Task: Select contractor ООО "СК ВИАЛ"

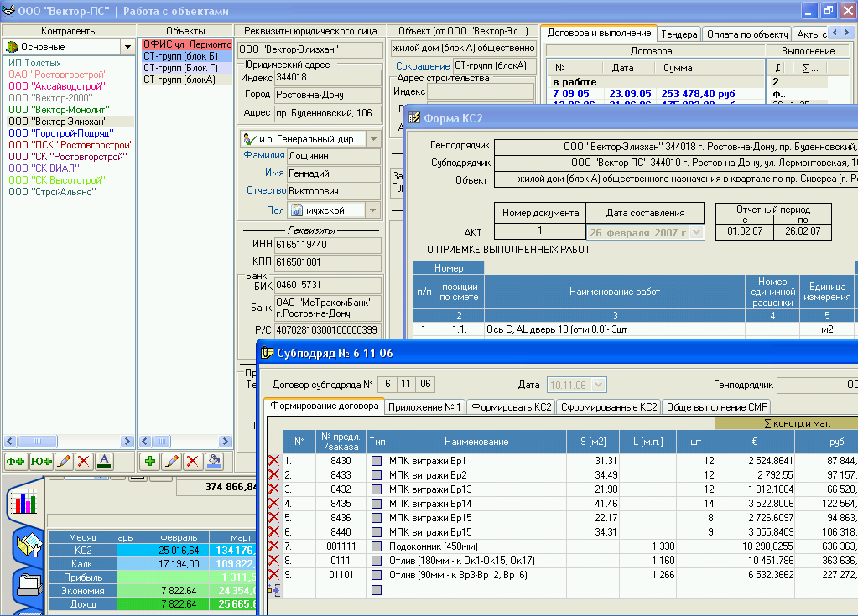Action: point(44,168)
